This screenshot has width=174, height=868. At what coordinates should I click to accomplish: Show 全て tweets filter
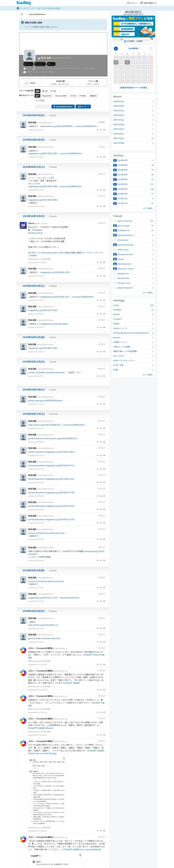[x=38, y=96]
